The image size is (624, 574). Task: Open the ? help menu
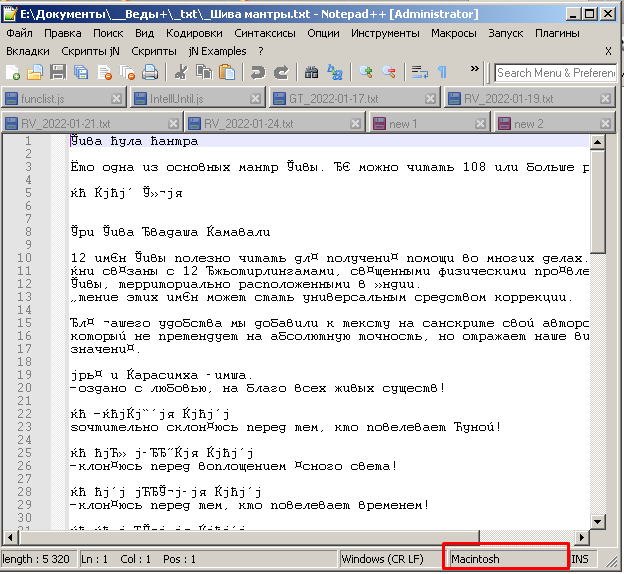[261, 51]
